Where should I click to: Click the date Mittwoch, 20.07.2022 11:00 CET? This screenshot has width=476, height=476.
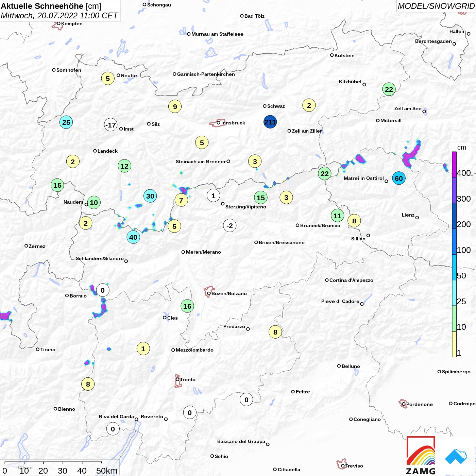tap(60, 16)
